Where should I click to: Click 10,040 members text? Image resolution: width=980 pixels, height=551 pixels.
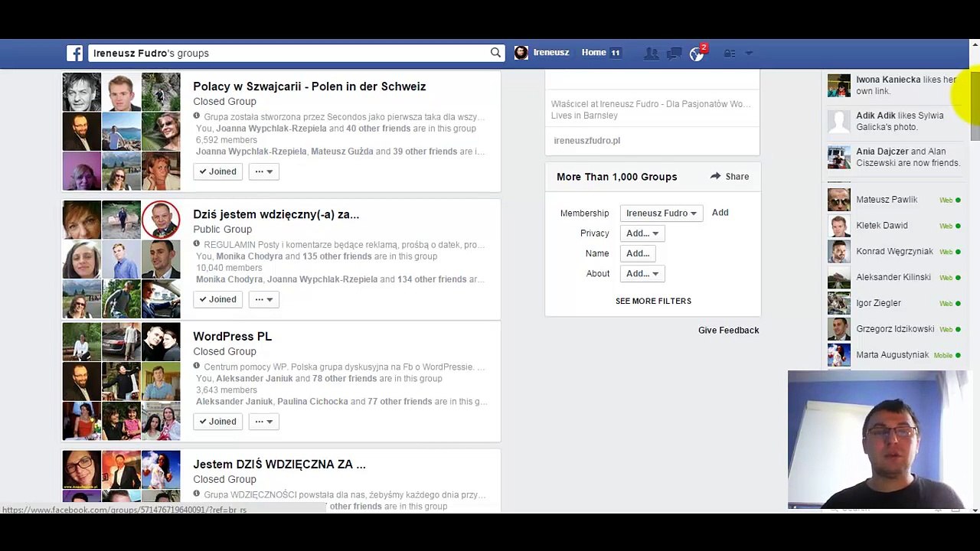(229, 268)
